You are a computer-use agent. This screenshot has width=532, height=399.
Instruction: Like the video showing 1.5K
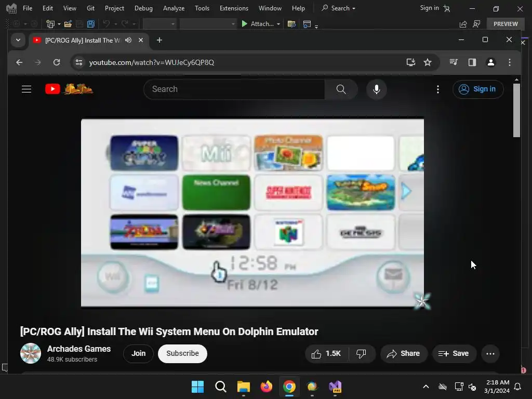pos(326,353)
